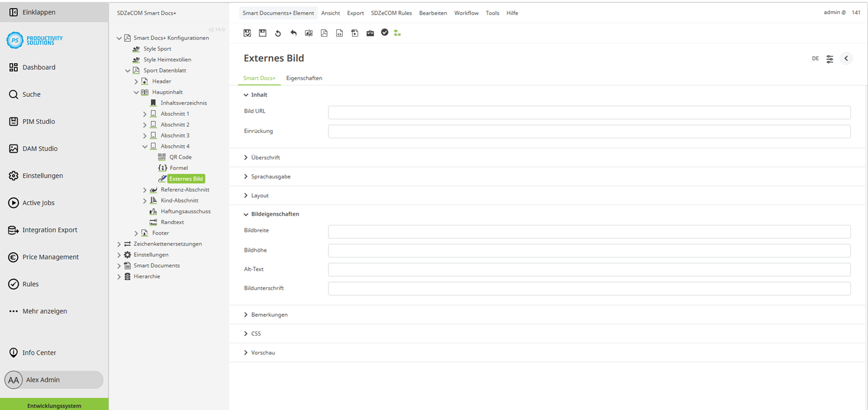
Task: Open the Workflow menu
Action: (466, 13)
